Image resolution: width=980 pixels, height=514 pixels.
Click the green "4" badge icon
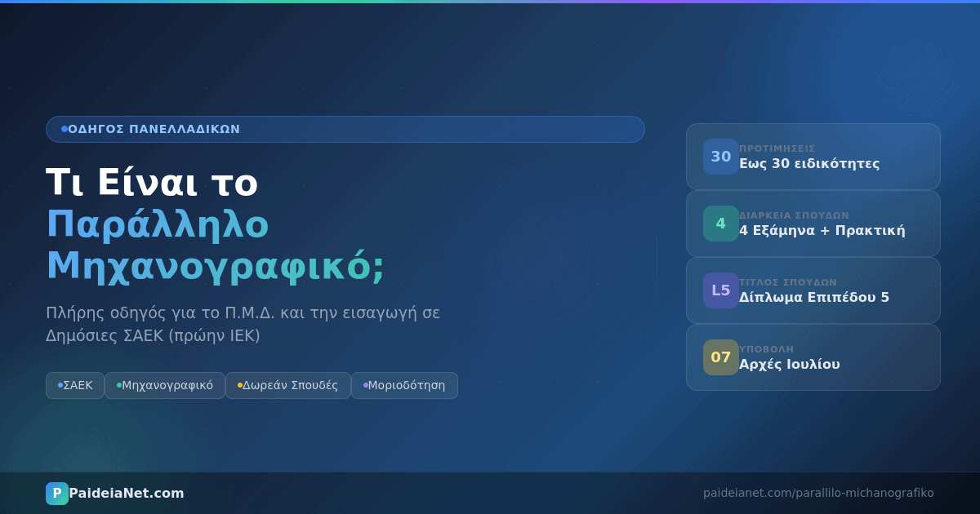(720, 224)
